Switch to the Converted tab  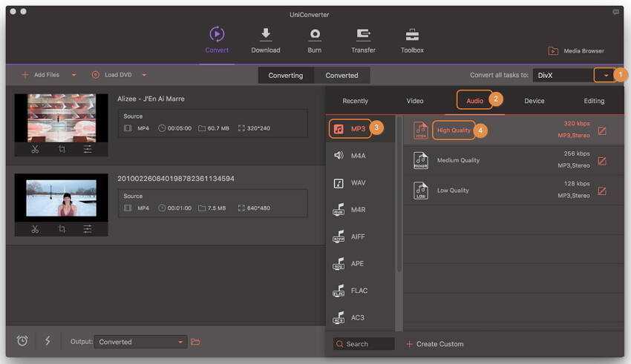click(x=341, y=76)
